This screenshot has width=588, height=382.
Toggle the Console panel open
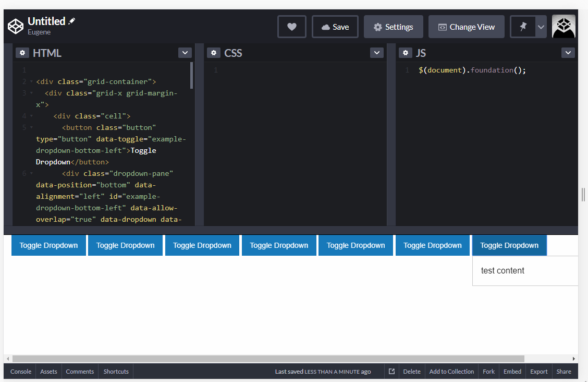(x=20, y=371)
